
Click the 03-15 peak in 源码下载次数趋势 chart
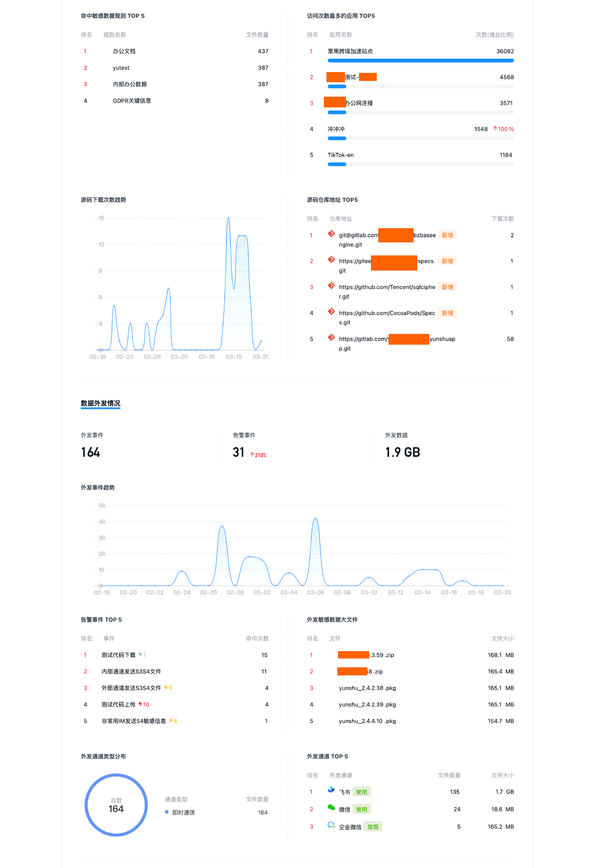[x=228, y=218]
